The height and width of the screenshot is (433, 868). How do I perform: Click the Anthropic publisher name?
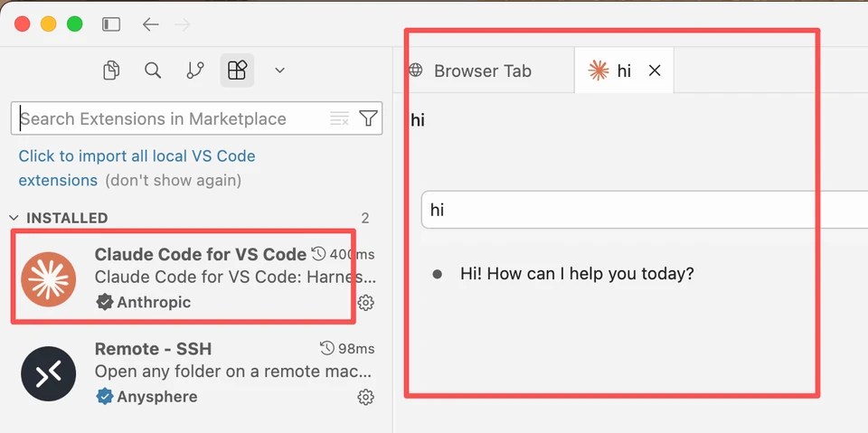pos(154,302)
